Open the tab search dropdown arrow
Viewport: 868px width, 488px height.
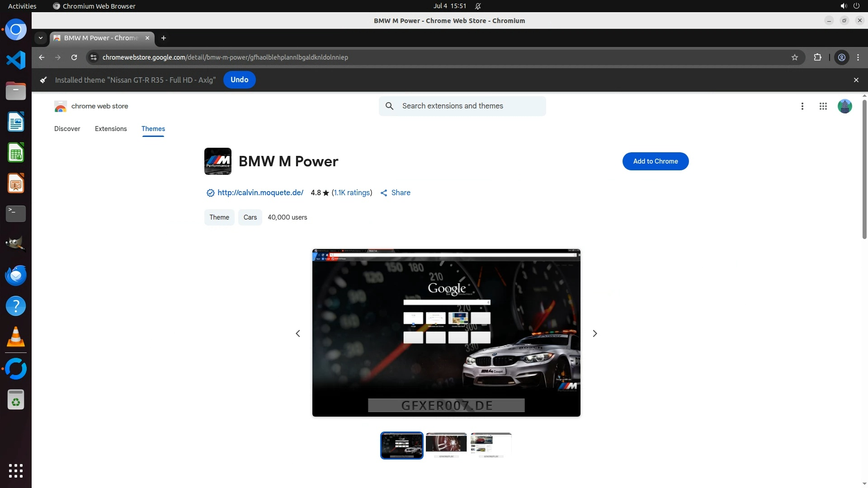click(41, 38)
